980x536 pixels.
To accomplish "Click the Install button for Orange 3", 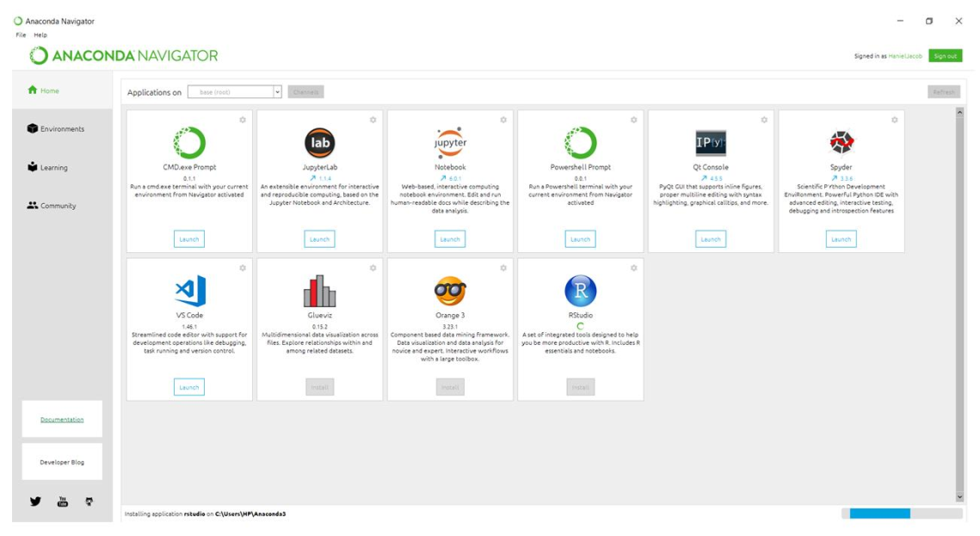I will (450, 387).
